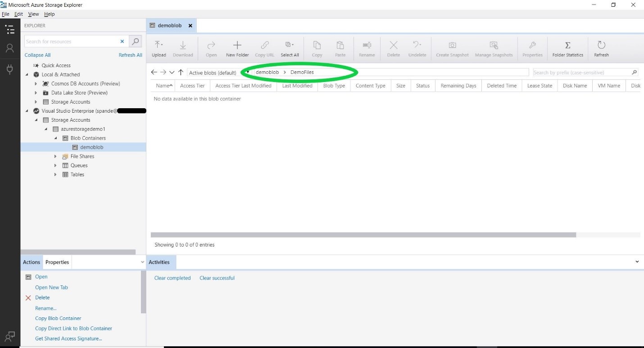The width and height of the screenshot is (644, 348).
Task: Click the Refresh button in the toolbar
Action: 601,49
